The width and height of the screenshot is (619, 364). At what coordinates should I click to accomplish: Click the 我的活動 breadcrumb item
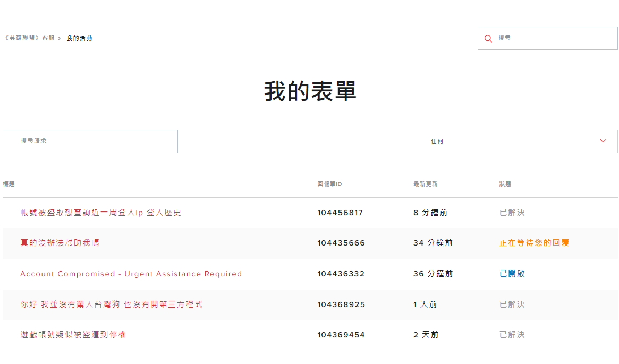[x=80, y=38]
